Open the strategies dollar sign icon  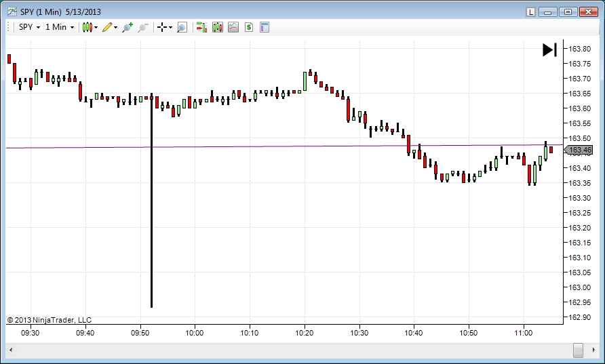coord(249,27)
